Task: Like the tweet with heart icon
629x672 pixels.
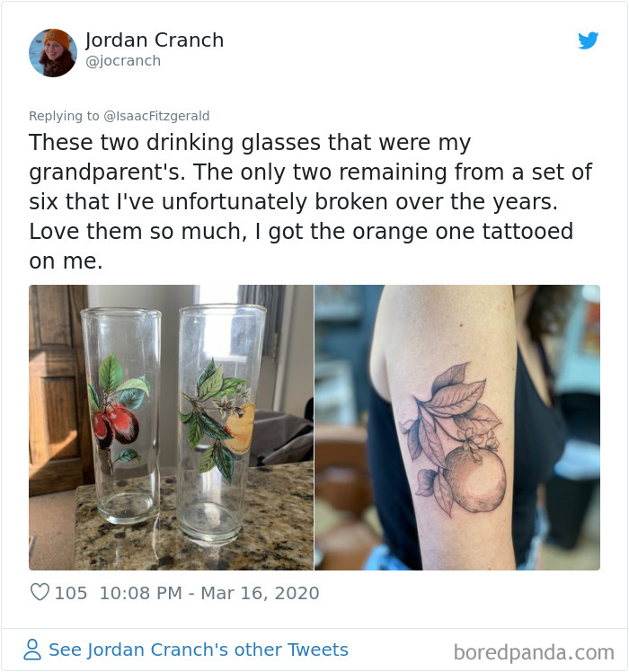Action: click(40, 593)
